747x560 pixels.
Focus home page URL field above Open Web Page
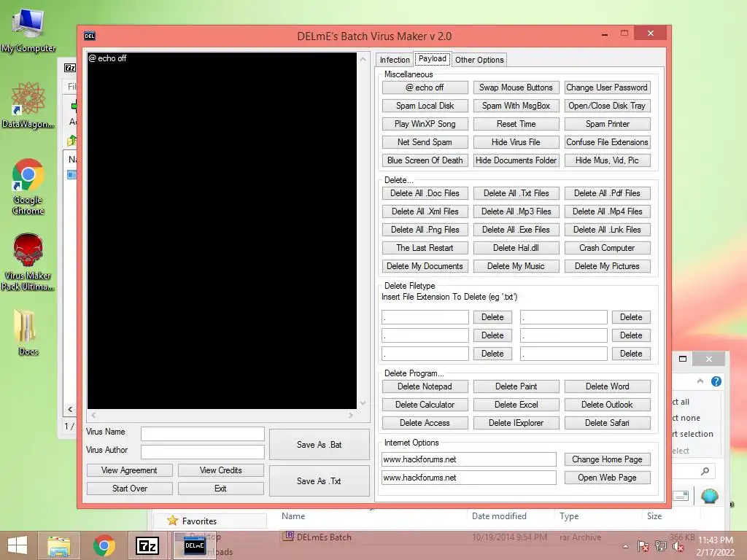[x=469, y=459]
